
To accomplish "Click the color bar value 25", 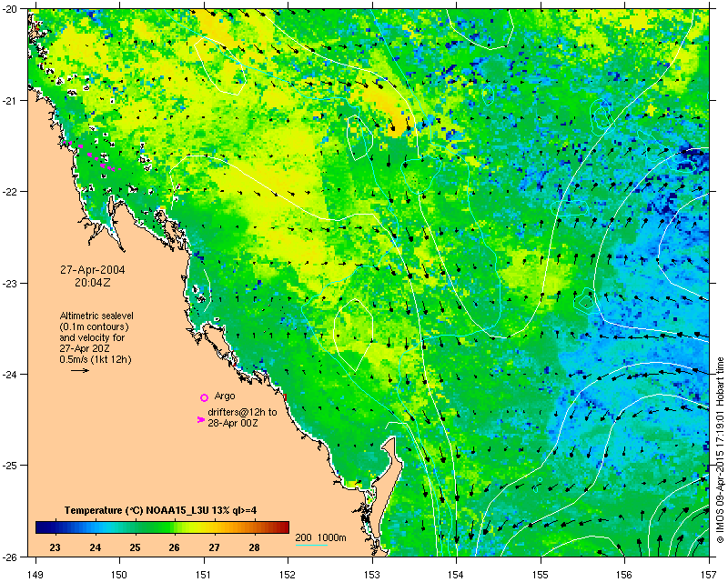I will pos(135,547).
